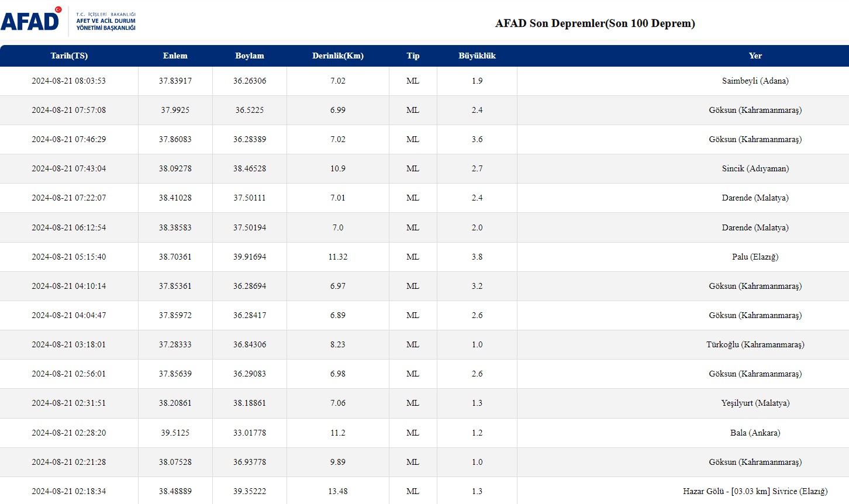
Task: Click magnitude value 3.6
Action: pos(477,139)
